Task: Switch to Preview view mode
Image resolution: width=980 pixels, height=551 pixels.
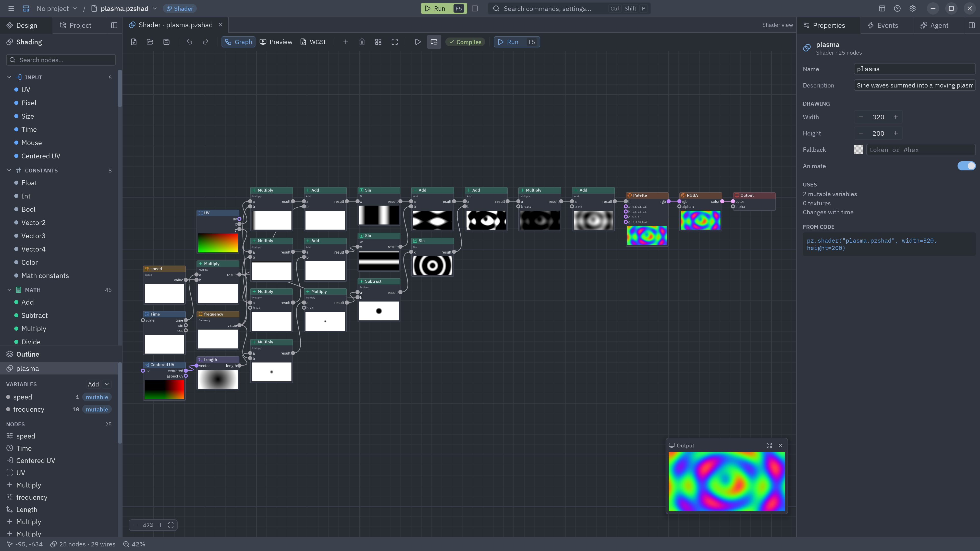Action: tap(276, 42)
